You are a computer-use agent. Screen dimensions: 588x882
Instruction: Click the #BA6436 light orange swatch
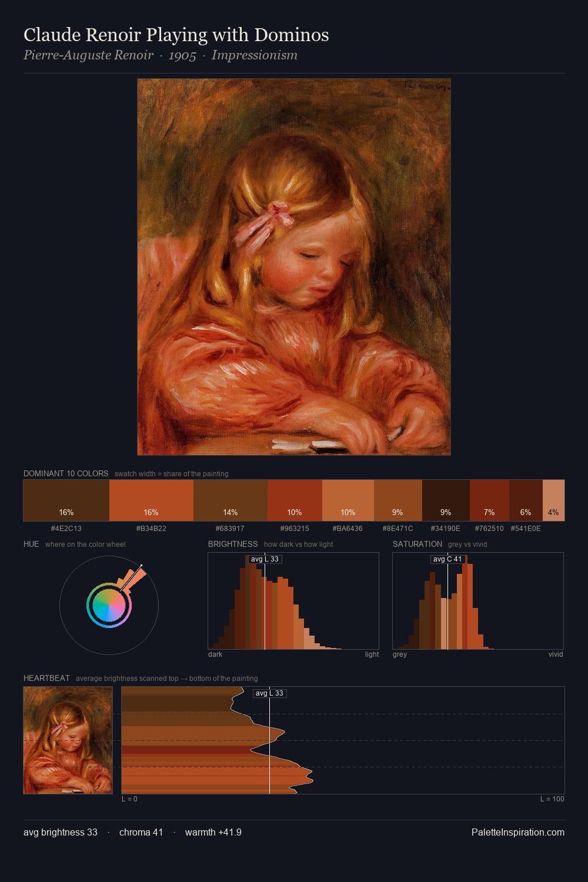pos(348,500)
